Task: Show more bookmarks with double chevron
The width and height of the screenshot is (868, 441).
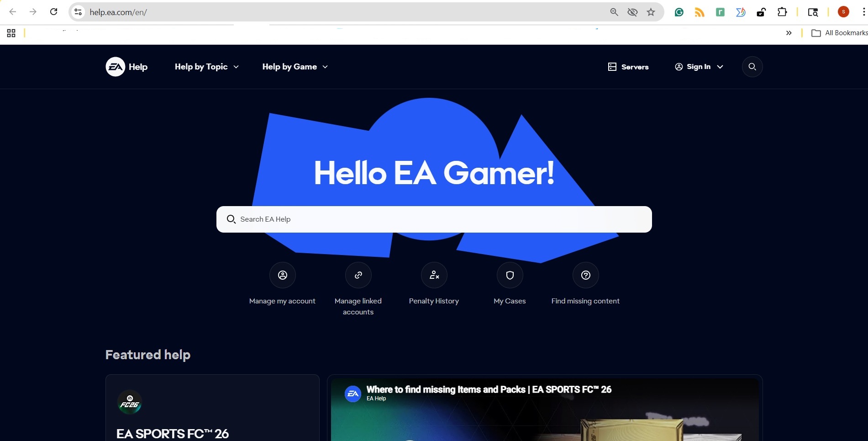Action: click(789, 33)
